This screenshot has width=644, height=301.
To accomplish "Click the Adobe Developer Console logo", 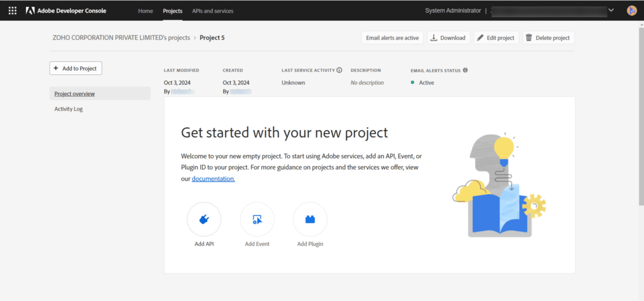I will (66, 11).
